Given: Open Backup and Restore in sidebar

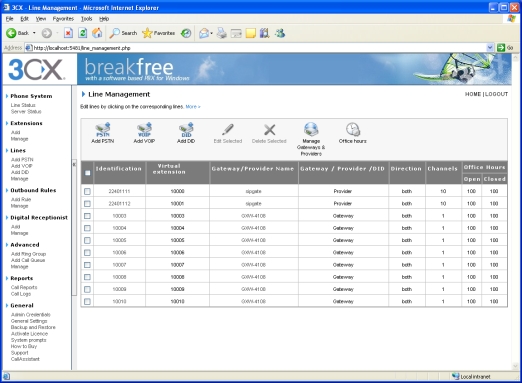Looking at the screenshot, I should click(x=33, y=327).
